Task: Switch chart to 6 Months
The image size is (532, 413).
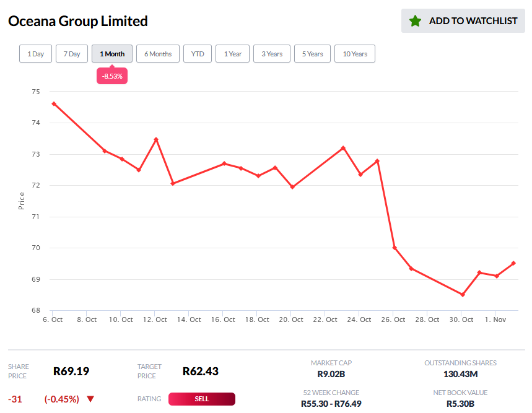Action: pos(158,54)
